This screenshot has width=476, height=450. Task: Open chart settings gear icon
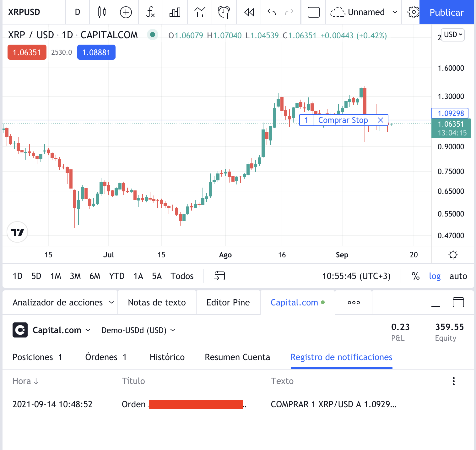tap(413, 12)
